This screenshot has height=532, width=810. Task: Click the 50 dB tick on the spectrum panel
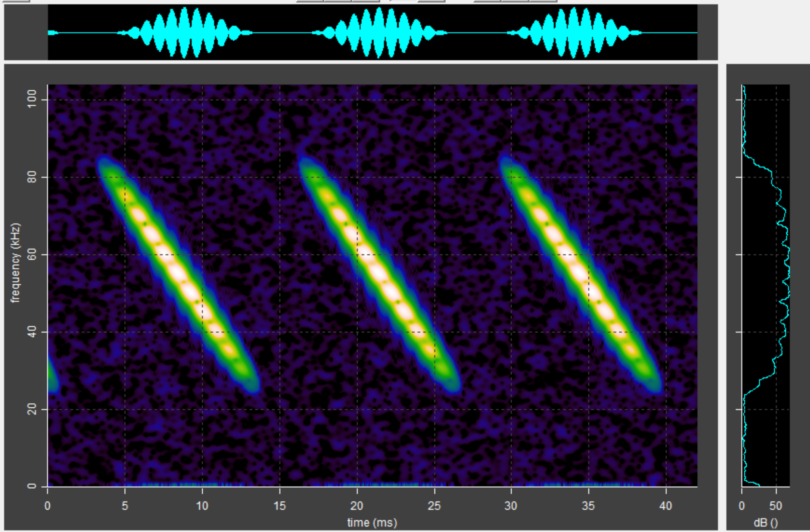point(776,506)
